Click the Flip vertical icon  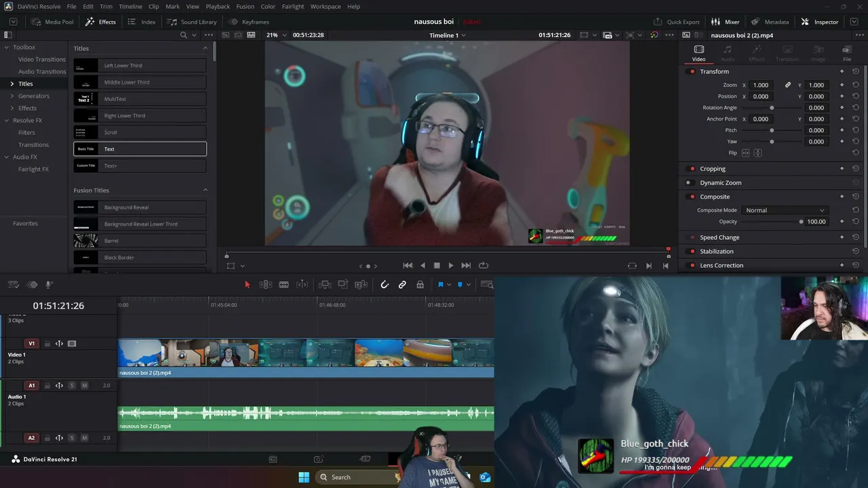click(x=757, y=153)
